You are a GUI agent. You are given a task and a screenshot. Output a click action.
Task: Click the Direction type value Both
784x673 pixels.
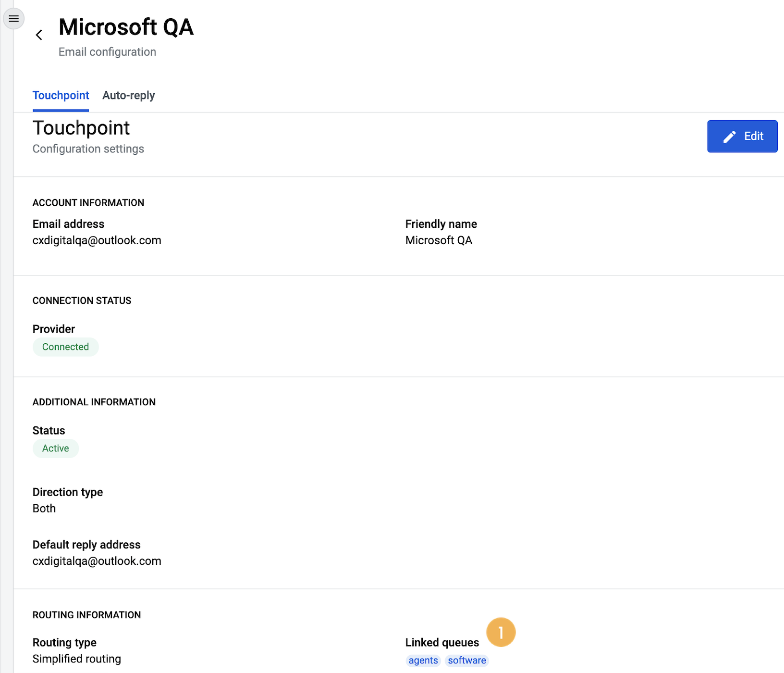(44, 509)
